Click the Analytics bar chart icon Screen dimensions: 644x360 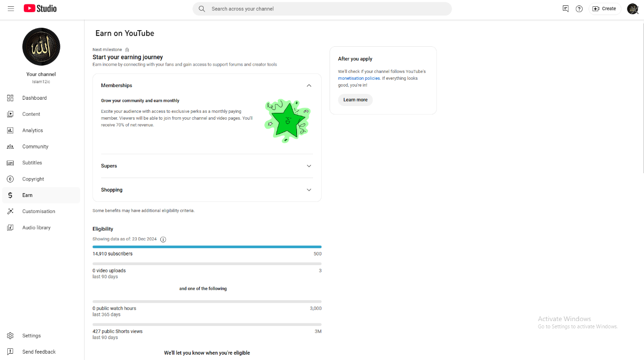[10, 130]
